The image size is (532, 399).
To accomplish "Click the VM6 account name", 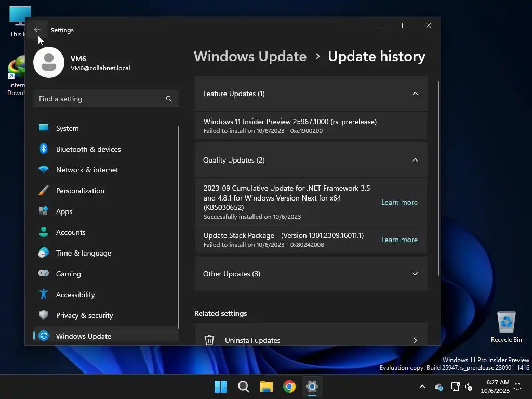I will click(x=78, y=59).
